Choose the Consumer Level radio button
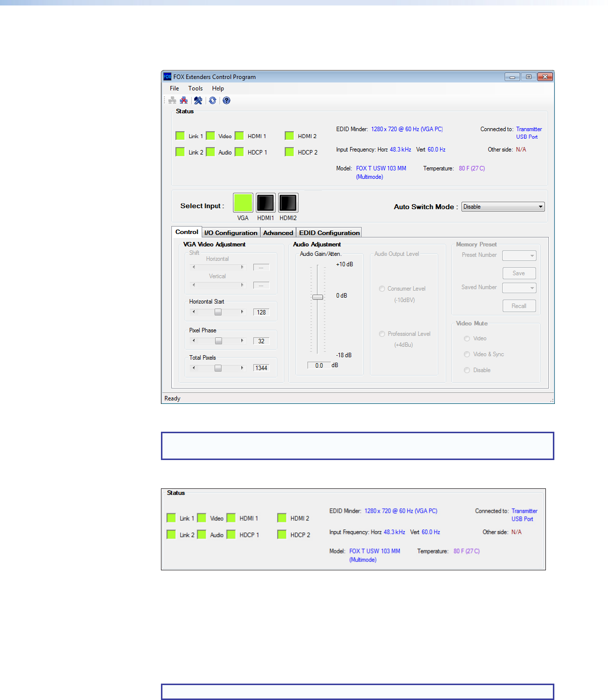The height and width of the screenshot is (700, 608). pyautogui.click(x=382, y=289)
